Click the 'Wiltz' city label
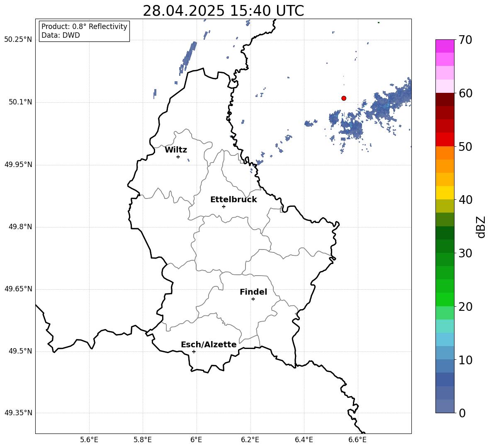 click(x=176, y=150)
